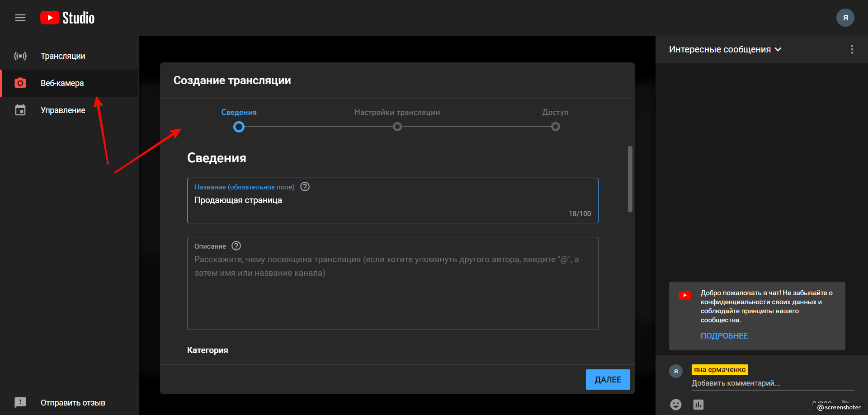Switch to the Доступ step

tap(555, 127)
